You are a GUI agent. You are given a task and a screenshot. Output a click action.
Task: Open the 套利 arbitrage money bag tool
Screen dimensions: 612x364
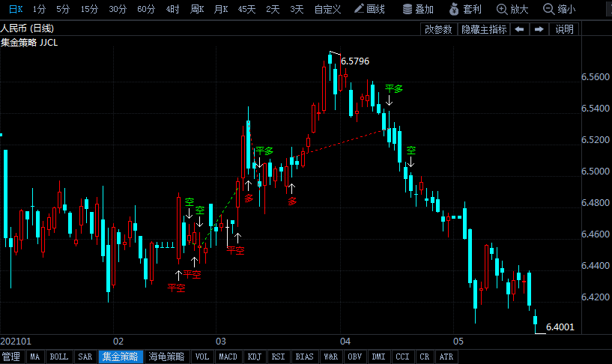[465, 9]
